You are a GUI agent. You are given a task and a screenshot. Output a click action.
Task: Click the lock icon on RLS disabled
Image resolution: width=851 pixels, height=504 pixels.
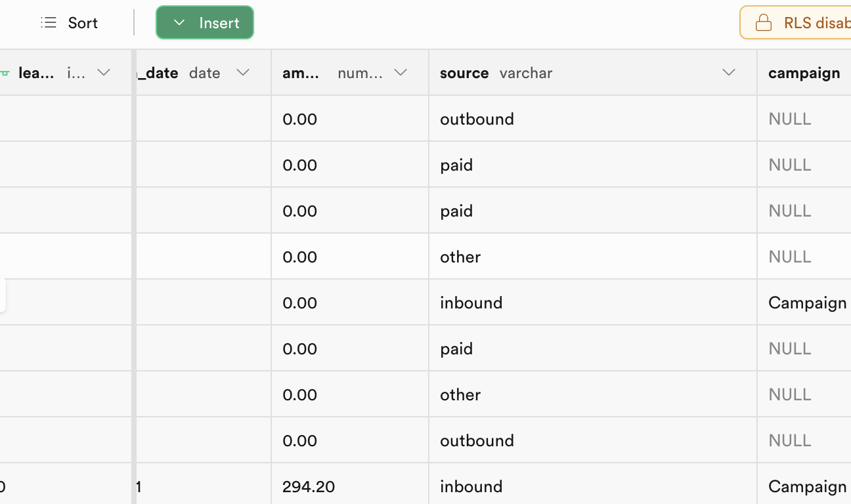coord(764,23)
